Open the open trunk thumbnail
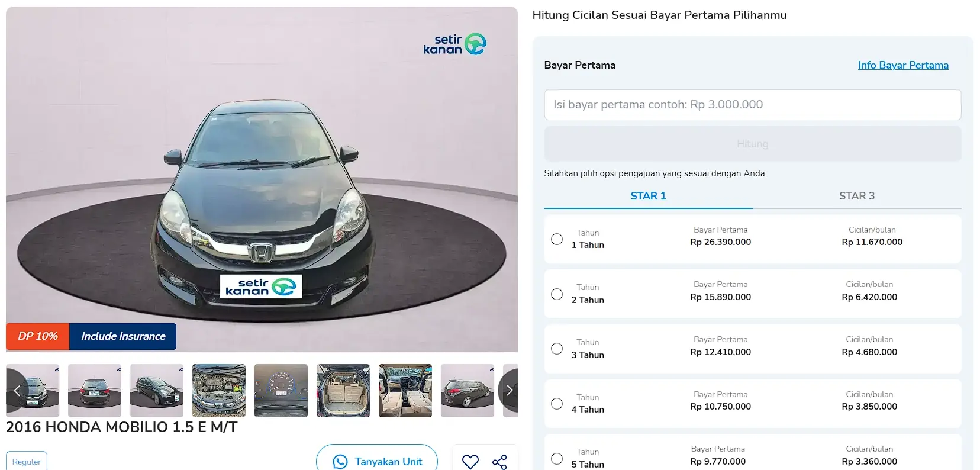 pos(343,391)
